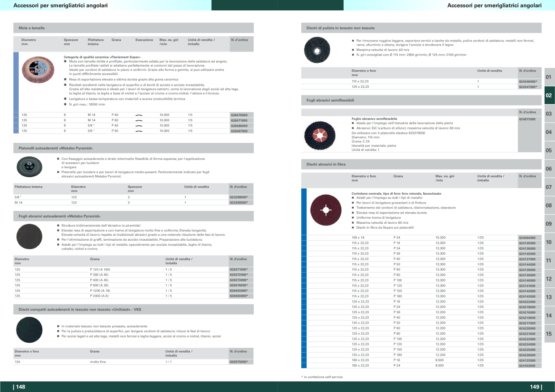This screenshot has height=392, width=555.
Task: Open chapter tab 06
Action: pyautogui.click(x=549, y=169)
